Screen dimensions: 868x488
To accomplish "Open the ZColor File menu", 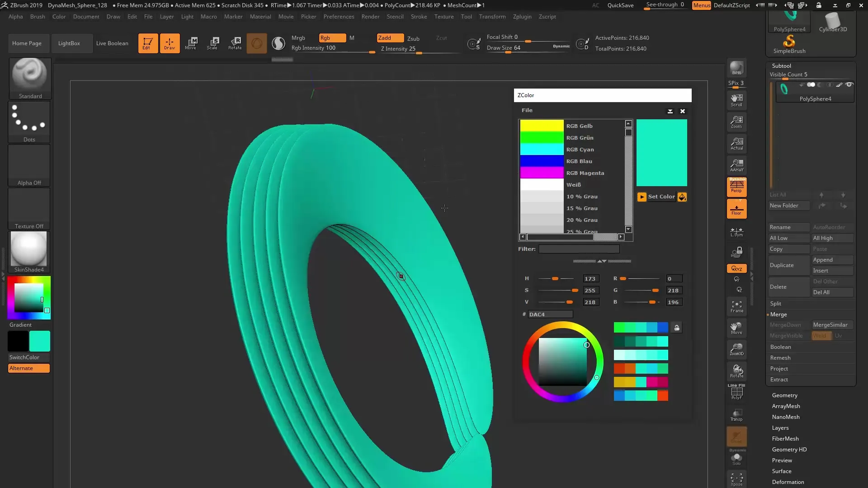I will (x=527, y=110).
